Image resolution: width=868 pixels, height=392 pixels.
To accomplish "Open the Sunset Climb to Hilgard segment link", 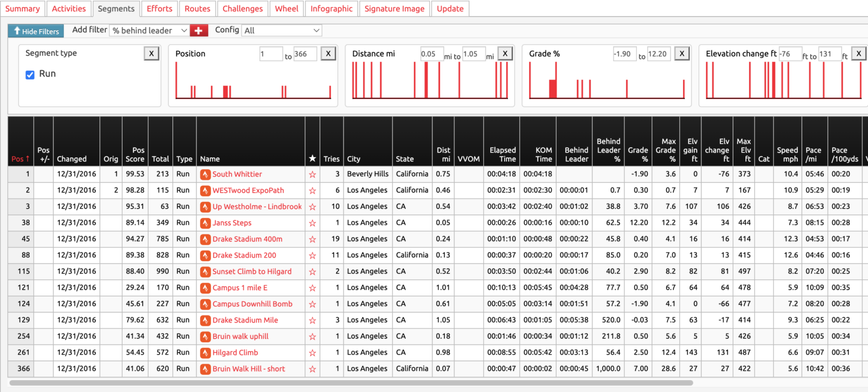I will coord(250,272).
